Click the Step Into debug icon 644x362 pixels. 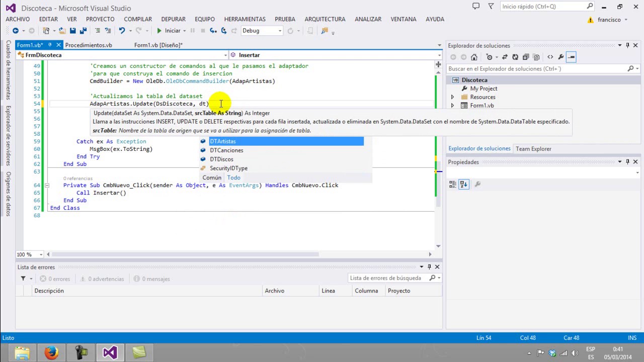click(x=213, y=31)
